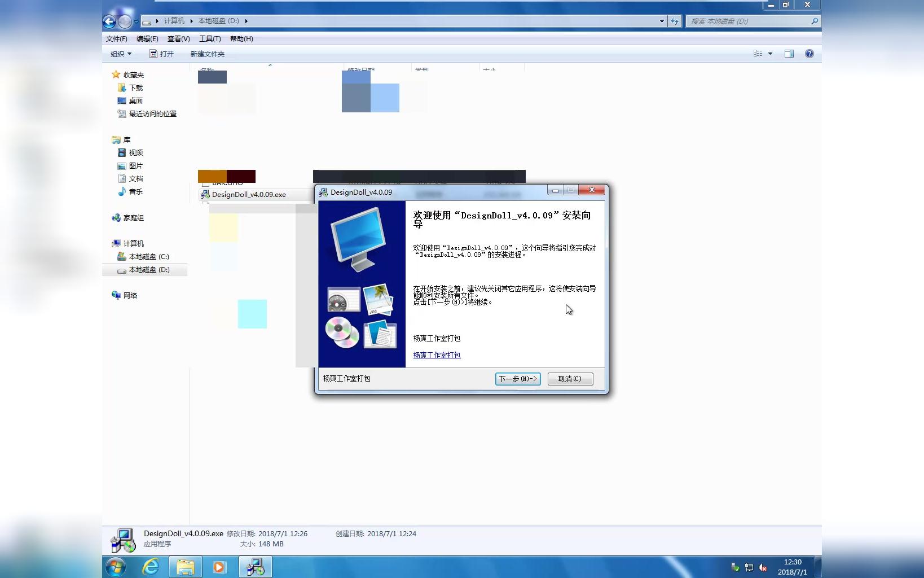Click the Explorer forward arrow button
Viewport: 924px width, 578px height.
click(125, 21)
